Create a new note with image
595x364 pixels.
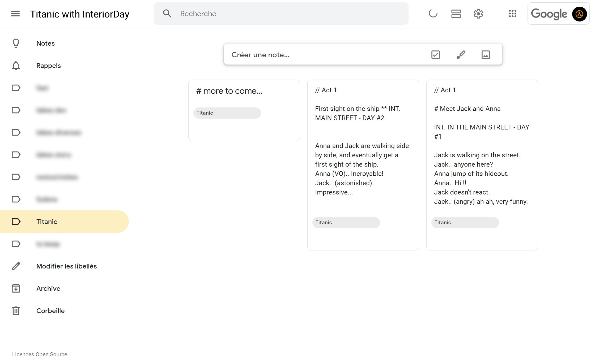coord(486,55)
